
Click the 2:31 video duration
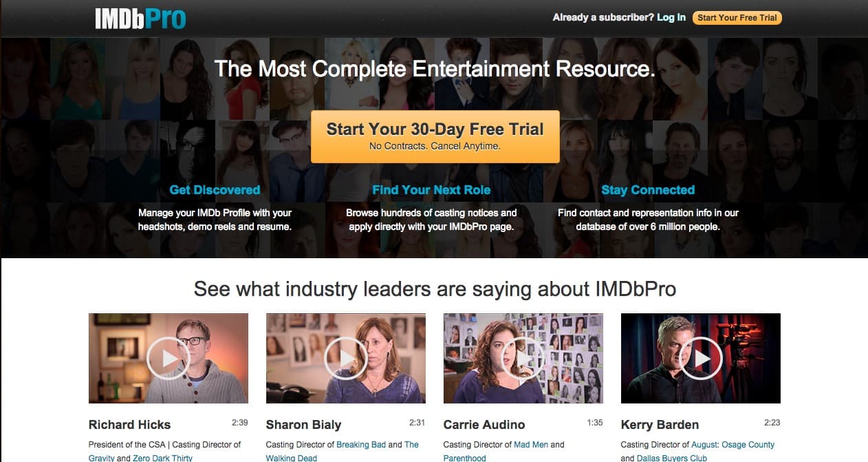tap(417, 423)
